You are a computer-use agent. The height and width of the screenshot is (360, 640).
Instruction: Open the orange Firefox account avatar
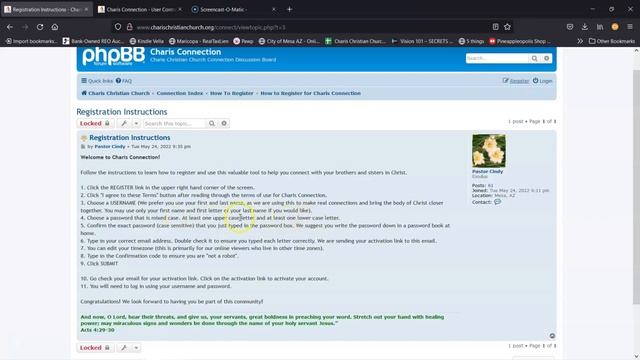click(615, 27)
